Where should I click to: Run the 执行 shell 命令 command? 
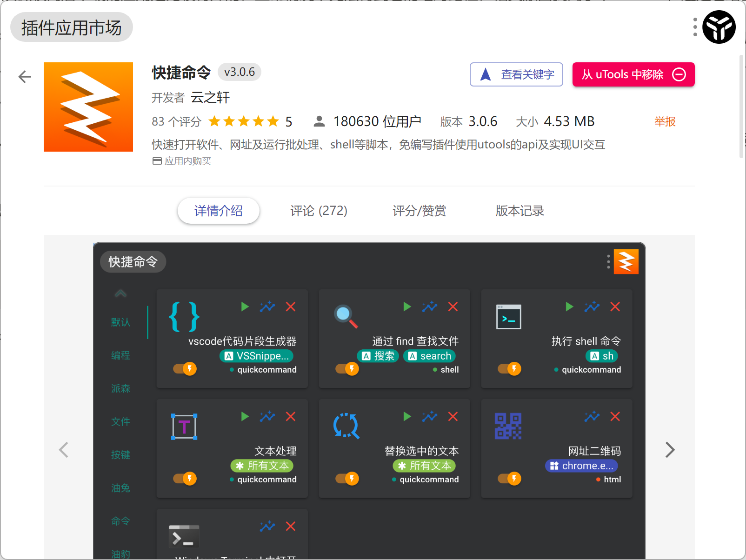coord(570,307)
